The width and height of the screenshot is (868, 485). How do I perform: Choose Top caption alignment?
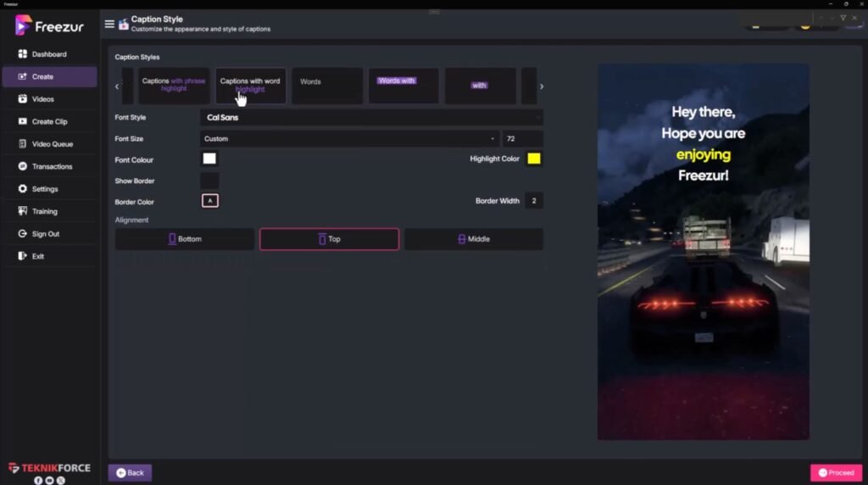(x=329, y=239)
